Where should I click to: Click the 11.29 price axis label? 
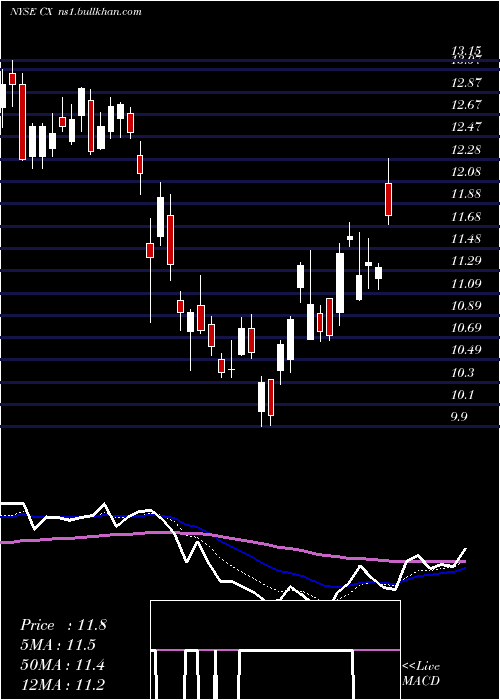pos(467,261)
